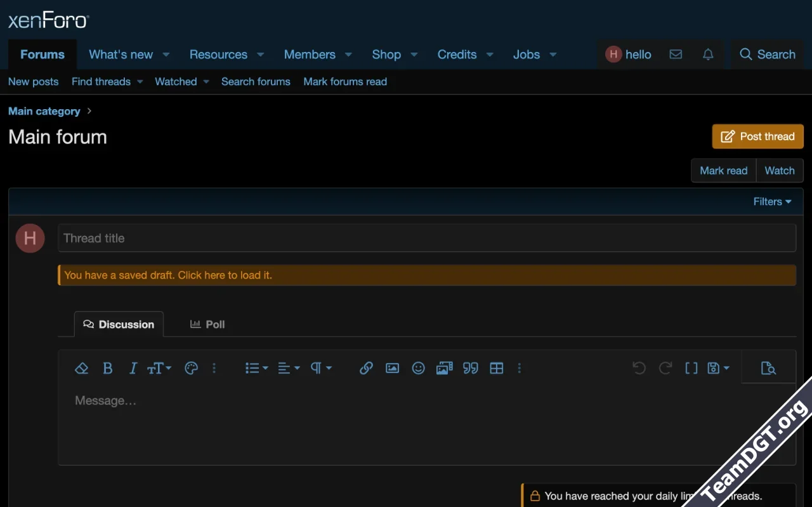The image size is (812, 507).
Task: Toggle italic formatting in editor
Action: click(133, 368)
